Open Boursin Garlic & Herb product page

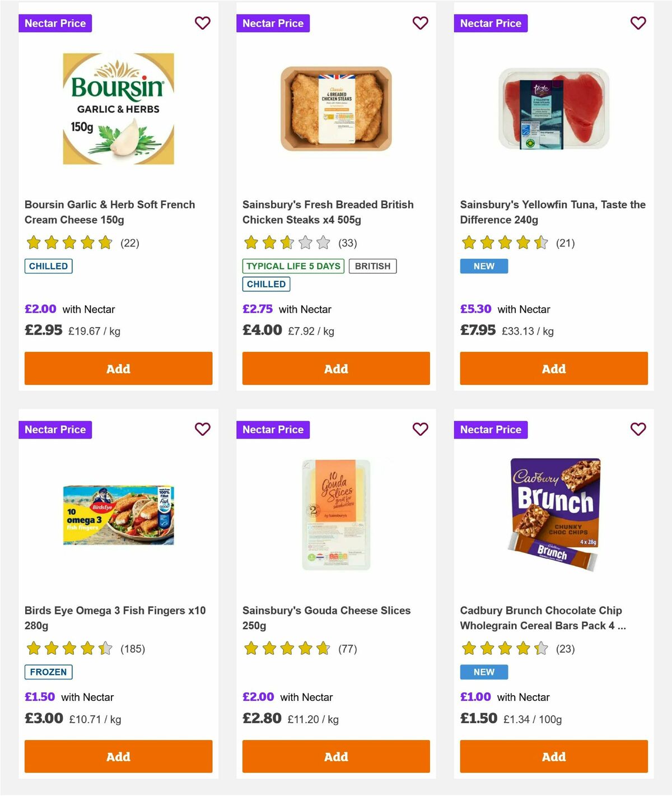coord(109,212)
